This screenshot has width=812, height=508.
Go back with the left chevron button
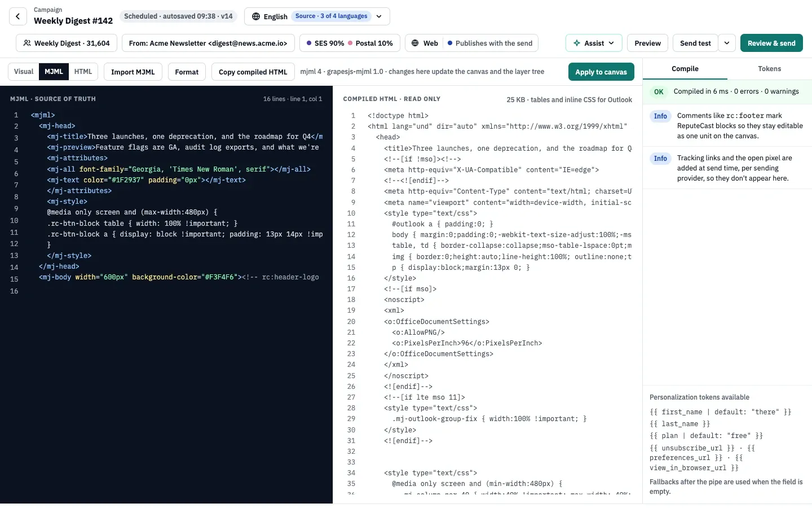(x=18, y=16)
